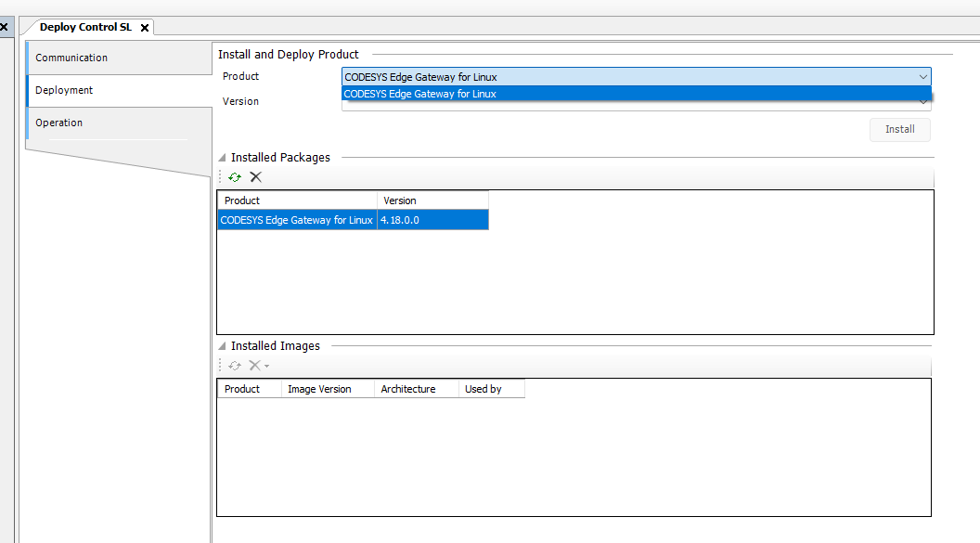Switch to the Operation tab
This screenshot has height=543, width=980.
click(59, 123)
